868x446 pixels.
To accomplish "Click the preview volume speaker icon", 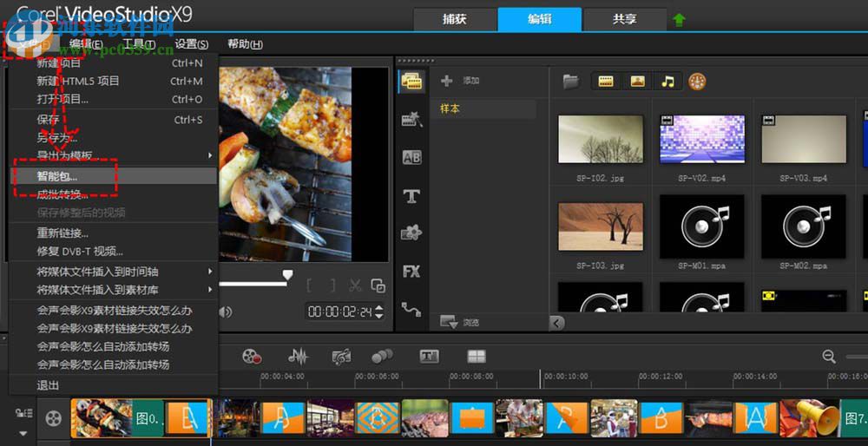I will pyautogui.click(x=225, y=312).
